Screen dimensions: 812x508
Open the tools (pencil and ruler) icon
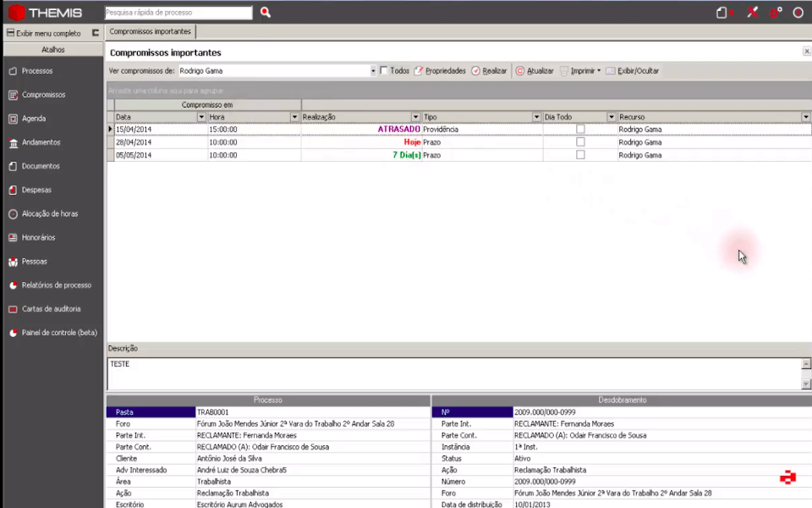coord(753,13)
